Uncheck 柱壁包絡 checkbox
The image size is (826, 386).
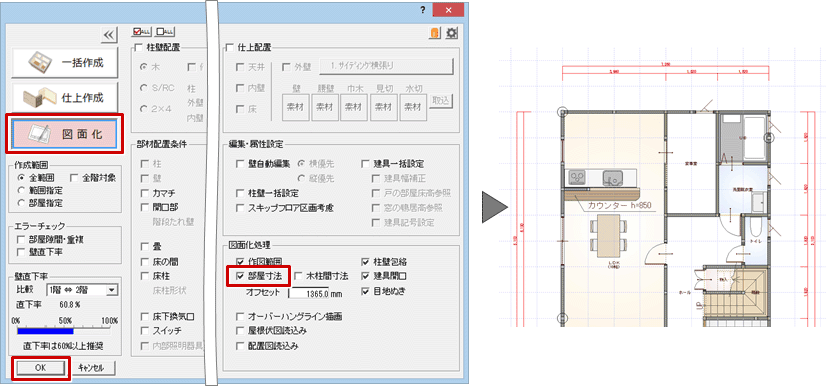click(x=388, y=261)
